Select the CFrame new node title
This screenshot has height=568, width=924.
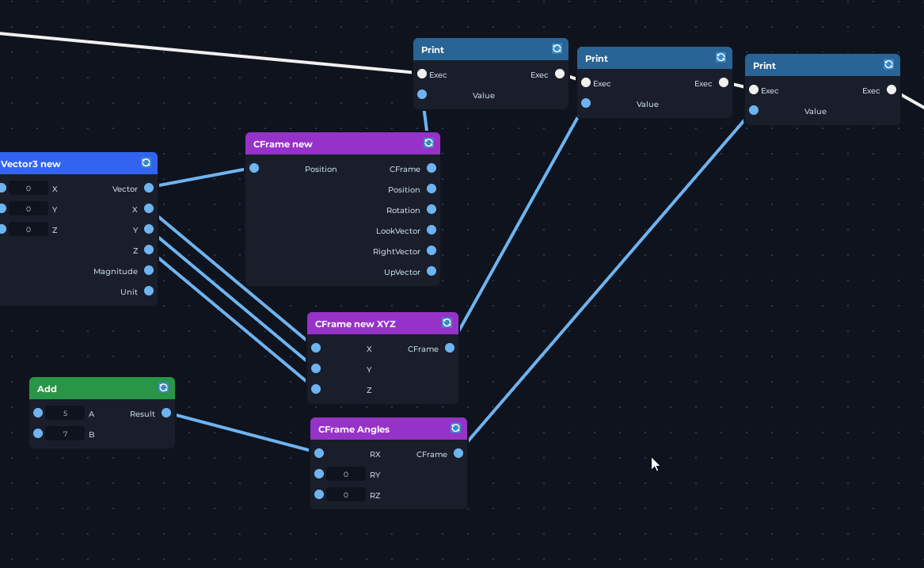pyautogui.click(x=283, y=144)
